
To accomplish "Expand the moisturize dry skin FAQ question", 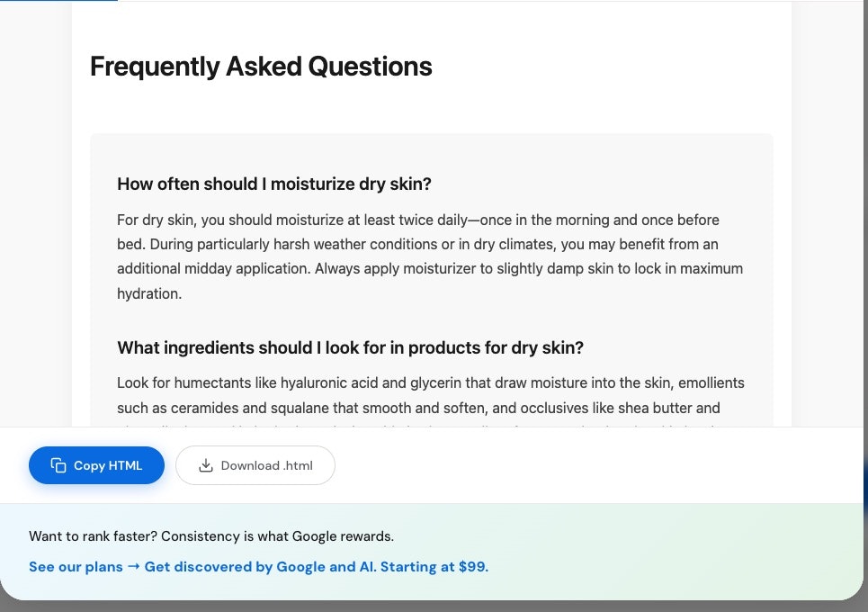I will pyautogui.click(x=274, y=184).
